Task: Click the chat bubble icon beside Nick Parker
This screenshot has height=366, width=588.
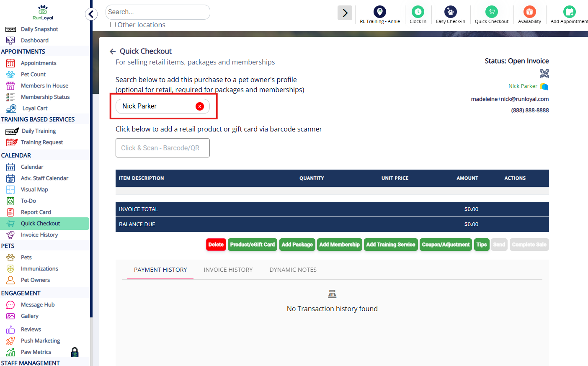Action: (544, 87)
